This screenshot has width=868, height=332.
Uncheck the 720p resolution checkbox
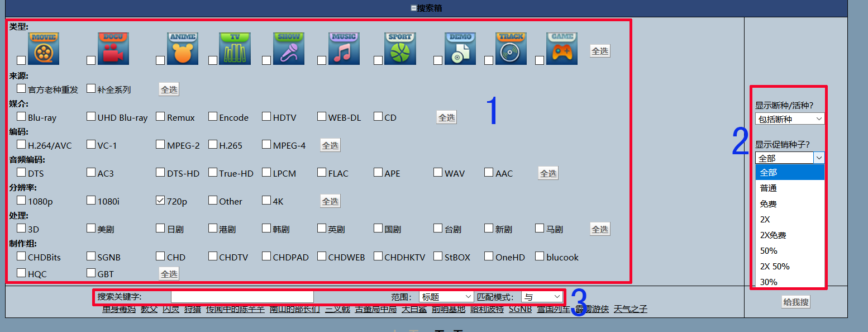coord(160,200)
